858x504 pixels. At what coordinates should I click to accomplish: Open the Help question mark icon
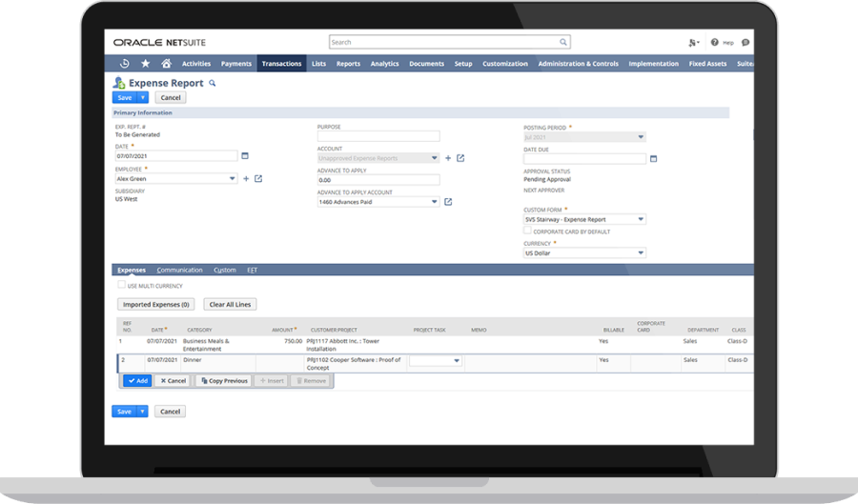tap(715, 42)
